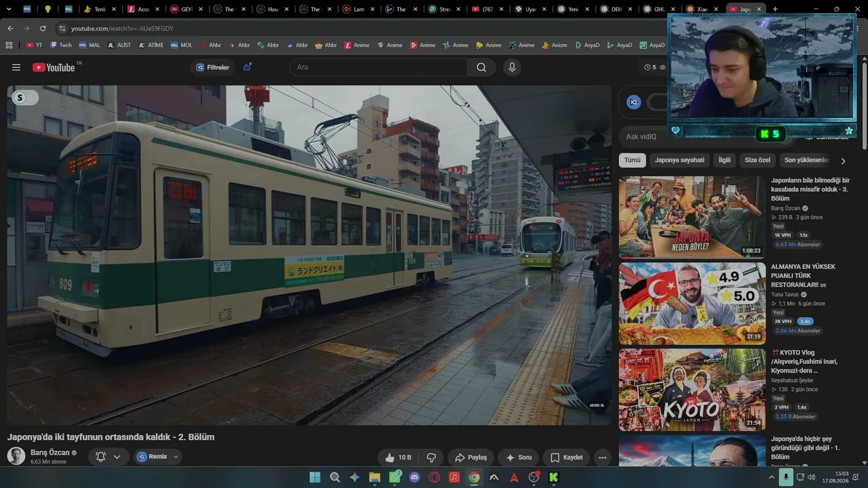
Task: Click the search magnifier button
Action: (x=481, y=67)
